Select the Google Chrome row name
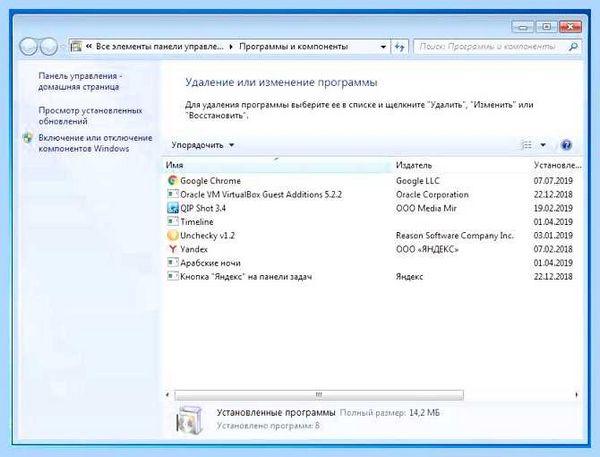Image resolution: width=600 pixels, height=457 pixels. [x=210, y=181]
